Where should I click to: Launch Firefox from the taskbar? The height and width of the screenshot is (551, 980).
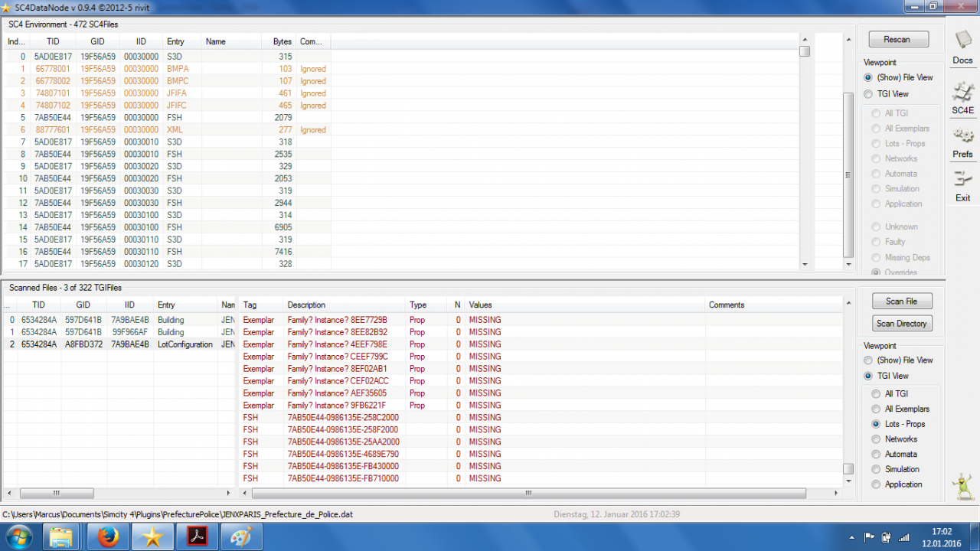coord(109,537)
